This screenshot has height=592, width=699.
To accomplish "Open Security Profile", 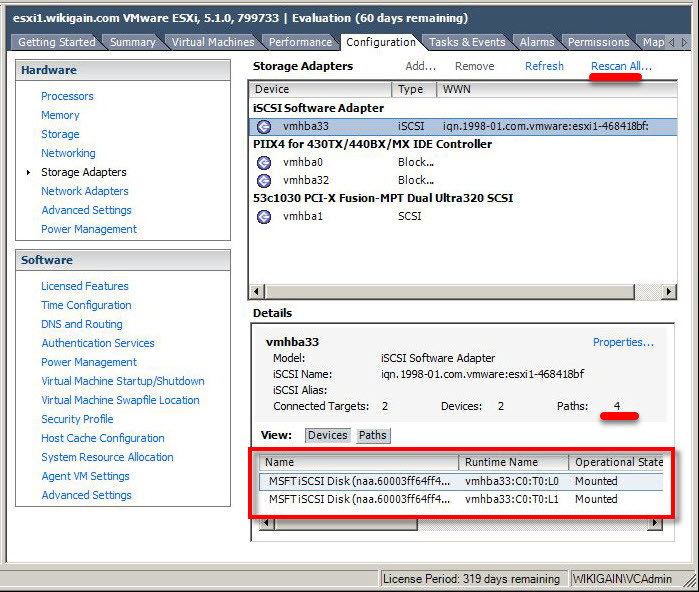I will point(77,419).
